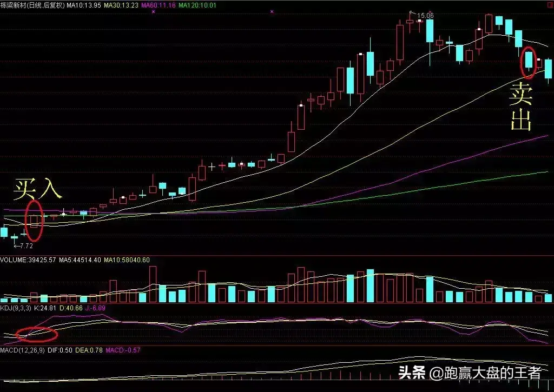Viewport: 554px width, 392px height.
Task: Open the KDJ(9,3,3) indicator label
Action: click(x=16, y=308)
